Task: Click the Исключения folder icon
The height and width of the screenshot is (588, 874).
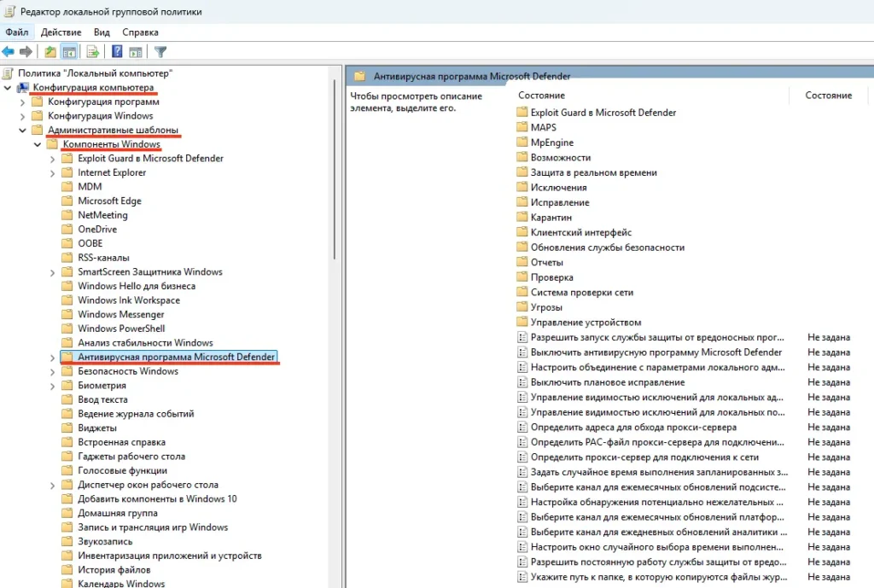Action: click(522, 187)
